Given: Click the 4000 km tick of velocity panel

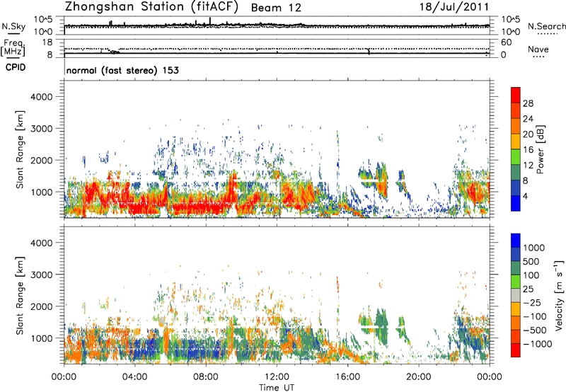Looking at the screenshot, I should (42, 243).
